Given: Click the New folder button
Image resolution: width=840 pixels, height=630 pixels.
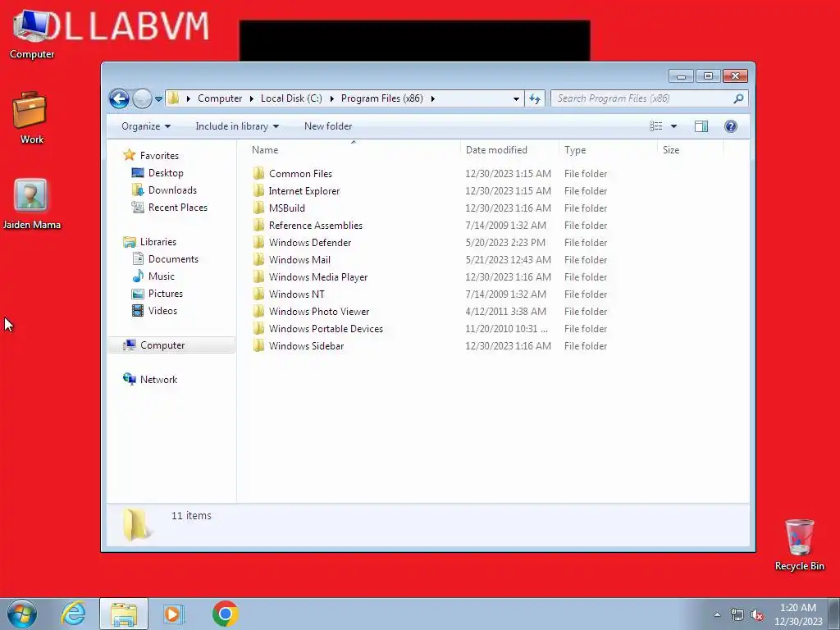Looking at the screenshot, I should tap(328, 126).
